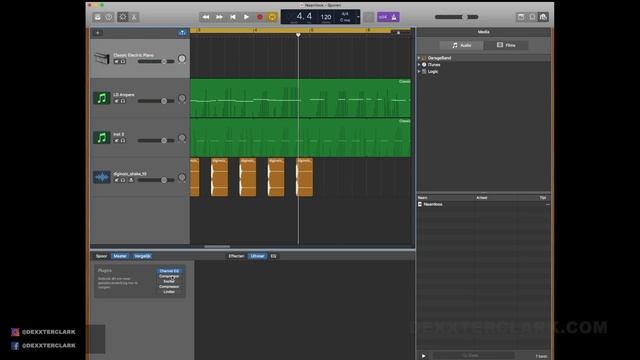Image resolution: width=640 pixels, height=360 pixels.
Task: Open the Library panel icon
Action: pyautogui.click(x=98, y=17)
